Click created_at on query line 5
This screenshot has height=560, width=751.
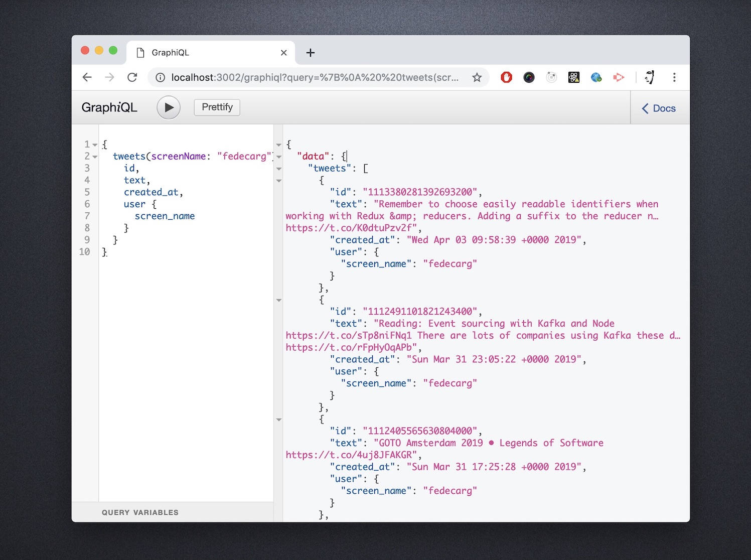(x=151, y=192)
